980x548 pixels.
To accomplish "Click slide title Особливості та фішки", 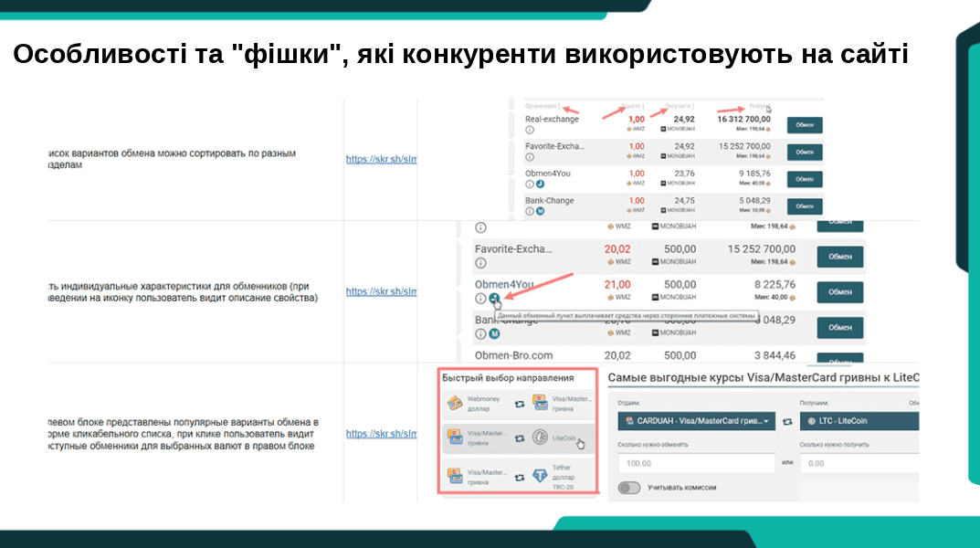I will pyautogui.click(x=460, y=55).
